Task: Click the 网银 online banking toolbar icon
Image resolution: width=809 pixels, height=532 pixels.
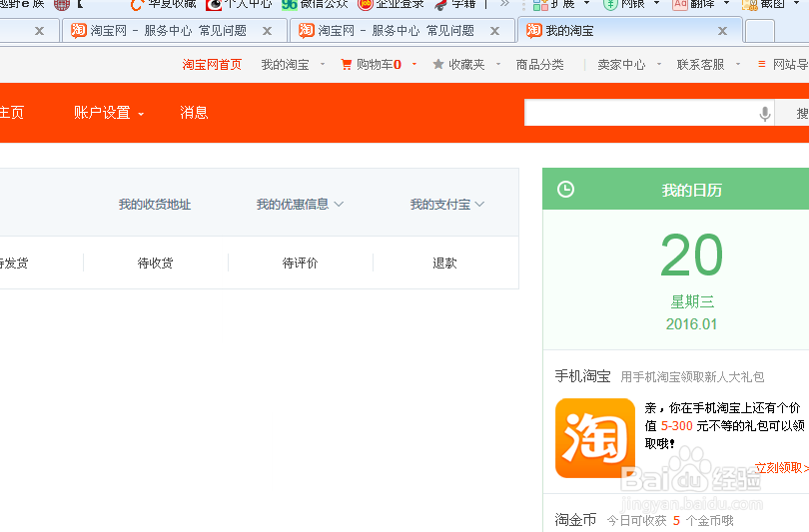Action: (610, 5)
